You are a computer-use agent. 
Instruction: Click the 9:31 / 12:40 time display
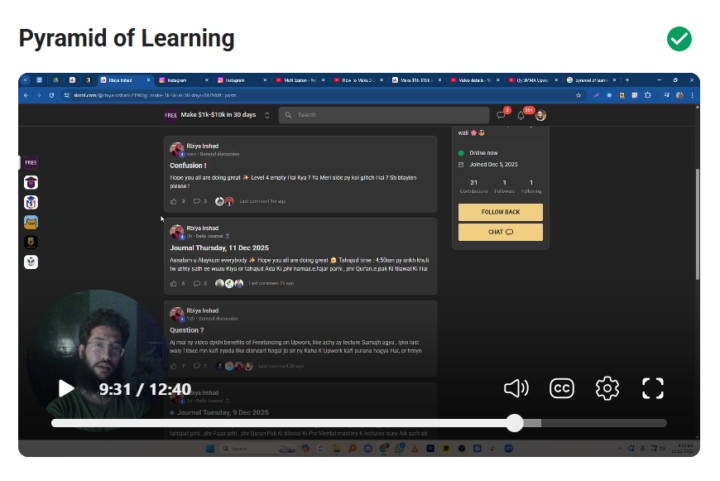(145, 389)
